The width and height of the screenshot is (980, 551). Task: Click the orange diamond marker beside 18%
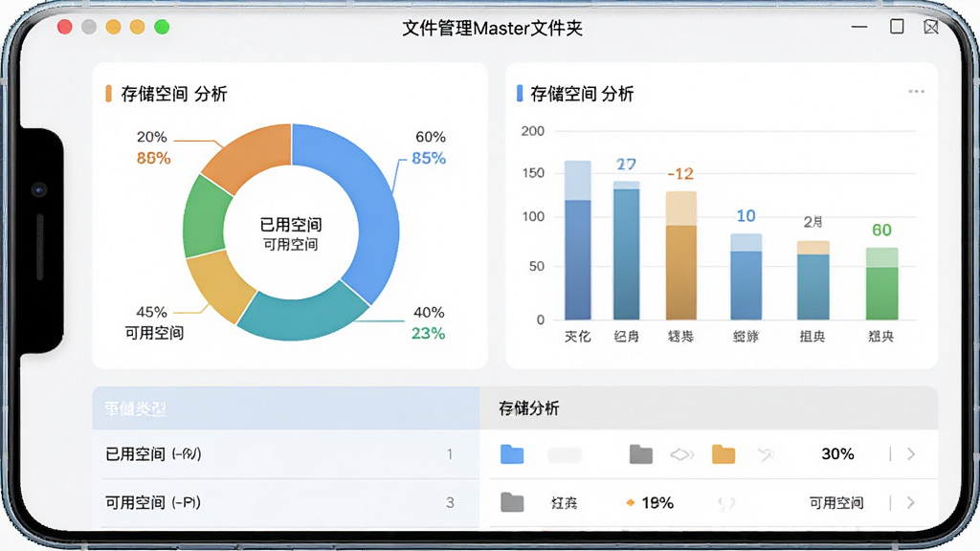coord(630,502)
